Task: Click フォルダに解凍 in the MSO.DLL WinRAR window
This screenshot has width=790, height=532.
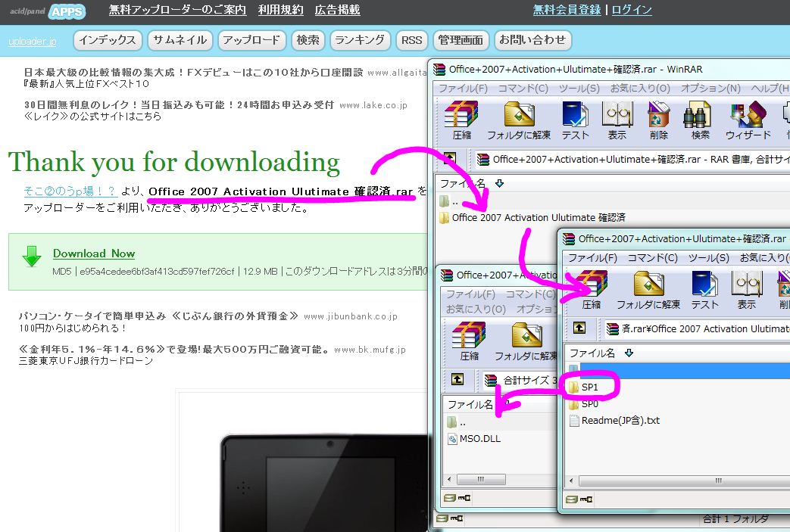Action: [526, 341]
